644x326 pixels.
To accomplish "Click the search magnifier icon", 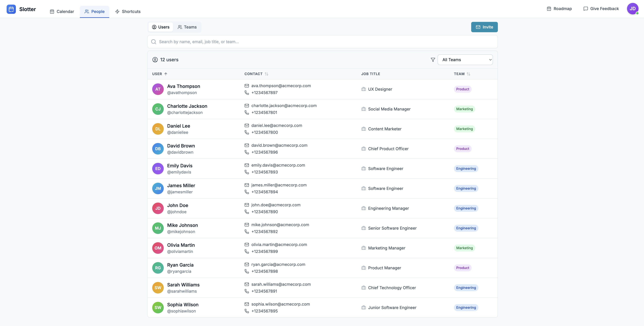I will tap(154, 42).
